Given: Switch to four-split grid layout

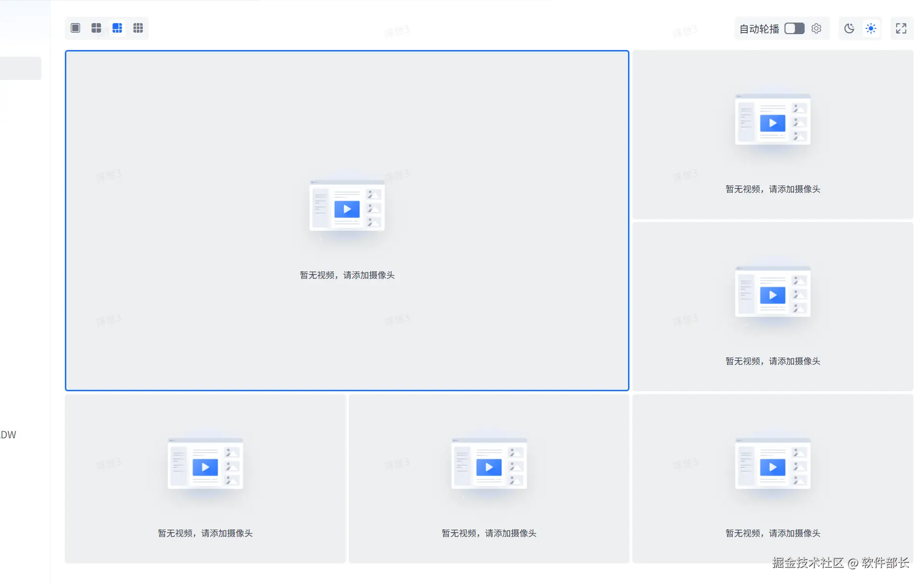Looking at the screenshot, I should coord(96,28).
